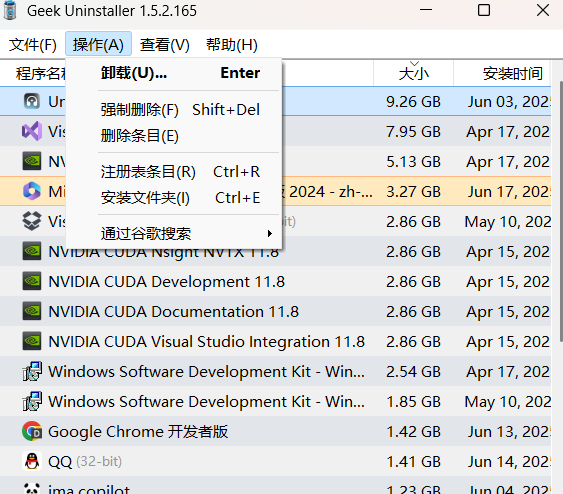563x494 pixels.
Task: Click the Windows SDK icon, 1.85 GB row
Action: tap(32, 401)
